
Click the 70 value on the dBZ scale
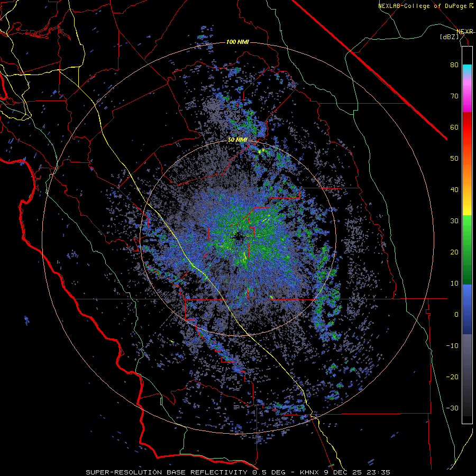point(454,96)
